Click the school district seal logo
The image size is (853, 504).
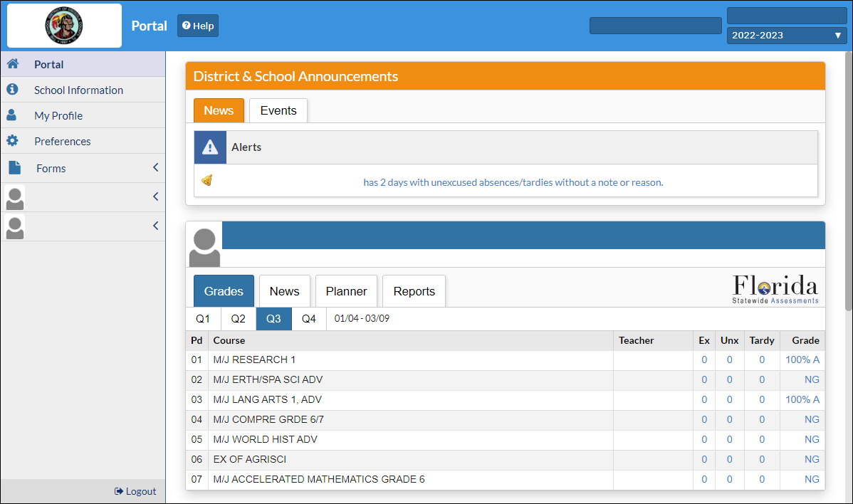pyautogui.click(x=64, y=25)
